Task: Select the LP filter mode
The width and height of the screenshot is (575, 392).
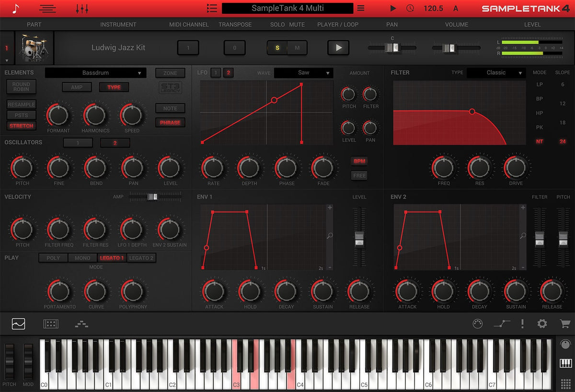Action: click(x=540, y=84)
